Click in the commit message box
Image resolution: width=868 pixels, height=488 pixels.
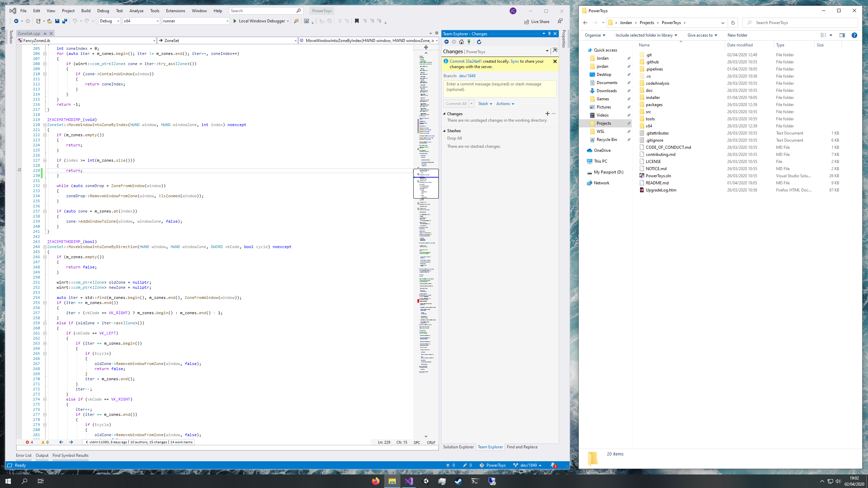click(x=500, y=89)
